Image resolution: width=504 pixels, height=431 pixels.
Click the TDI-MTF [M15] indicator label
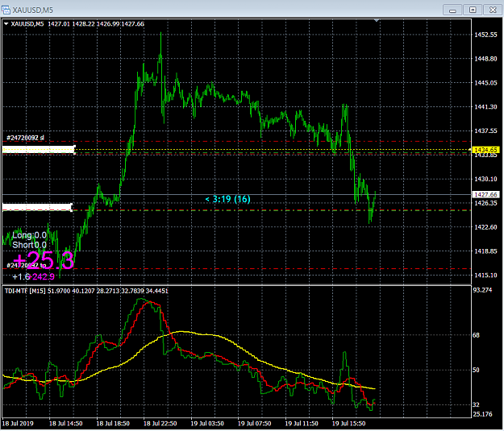coord(25,291)
